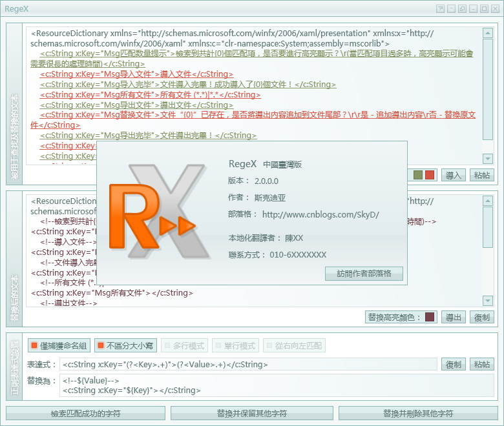Click 粘帖 button in source text panel
This screenshot has height=426, width=504.
[482, 176]
